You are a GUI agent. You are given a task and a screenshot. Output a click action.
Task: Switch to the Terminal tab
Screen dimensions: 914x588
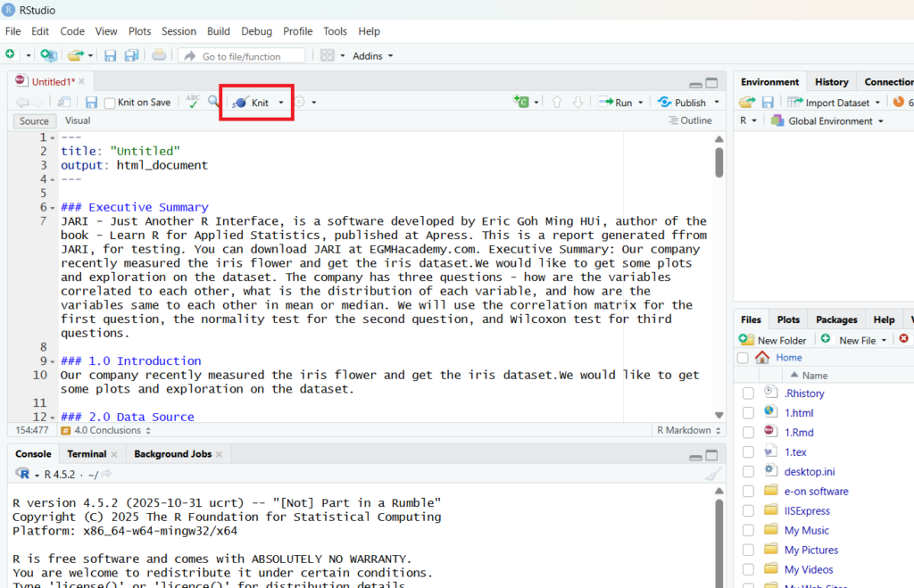[x=87, y=454]
